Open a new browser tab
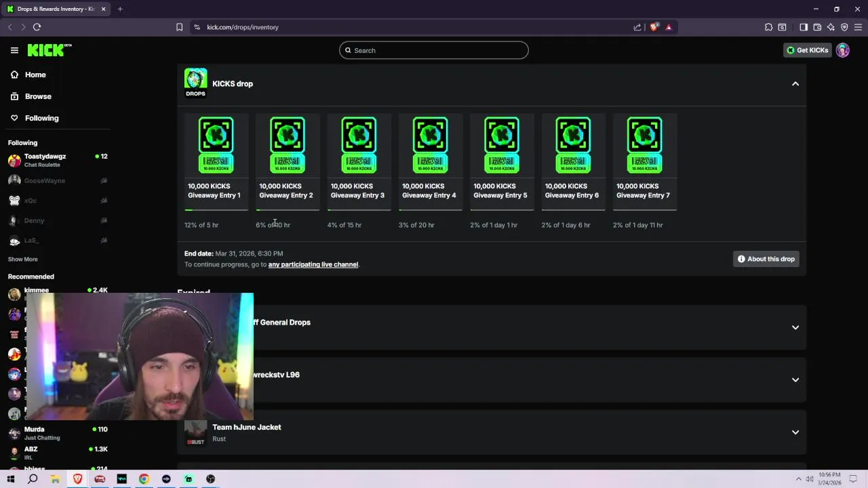Image resolution: width=868 pixels, height=488 pixels. coord(120,9)
